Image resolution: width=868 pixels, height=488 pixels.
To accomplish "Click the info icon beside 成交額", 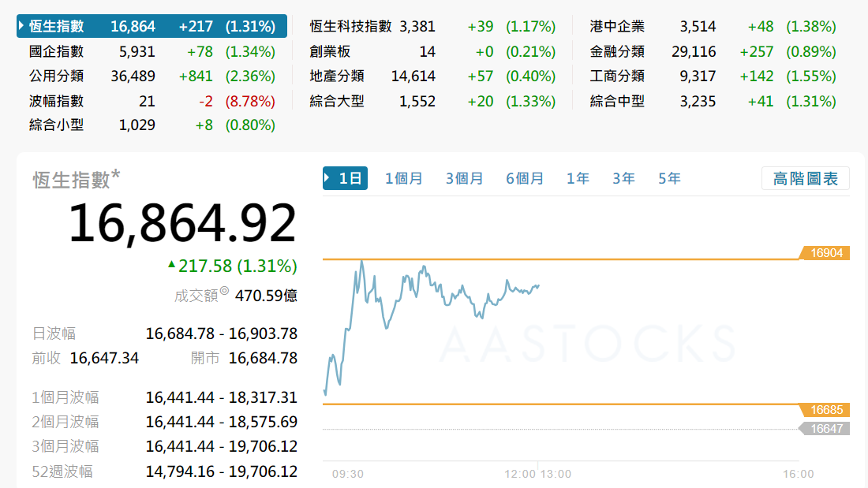I will 224,292.
